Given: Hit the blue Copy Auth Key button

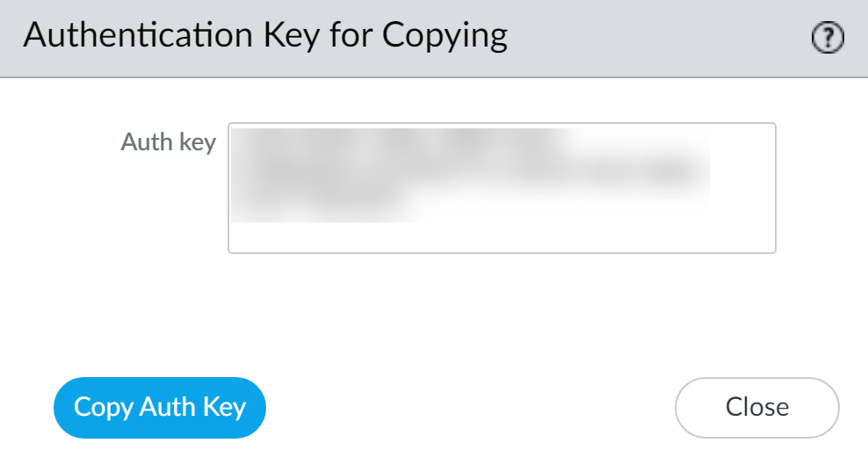Looking at the screenshot, I should click(x=159, y=407).
